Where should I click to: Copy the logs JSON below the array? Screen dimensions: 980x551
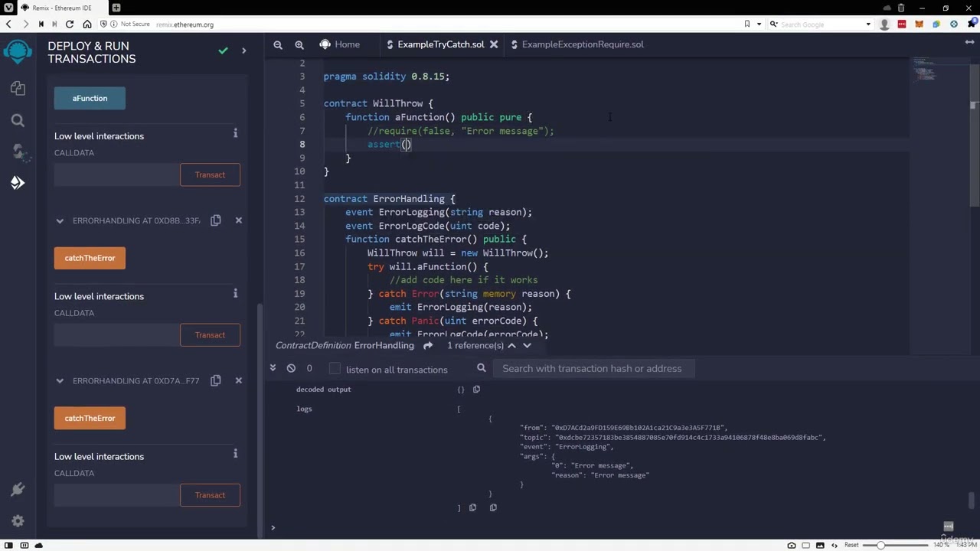tap(472, 507)
